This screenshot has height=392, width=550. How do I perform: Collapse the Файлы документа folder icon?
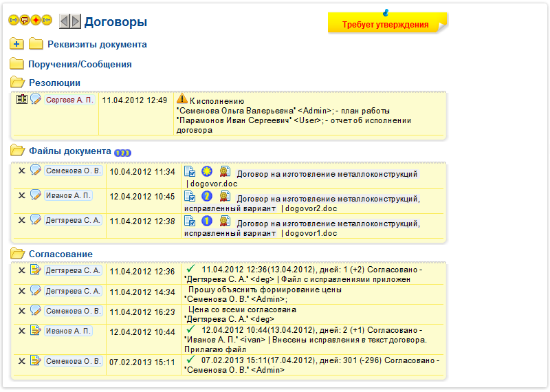[17, 151]
